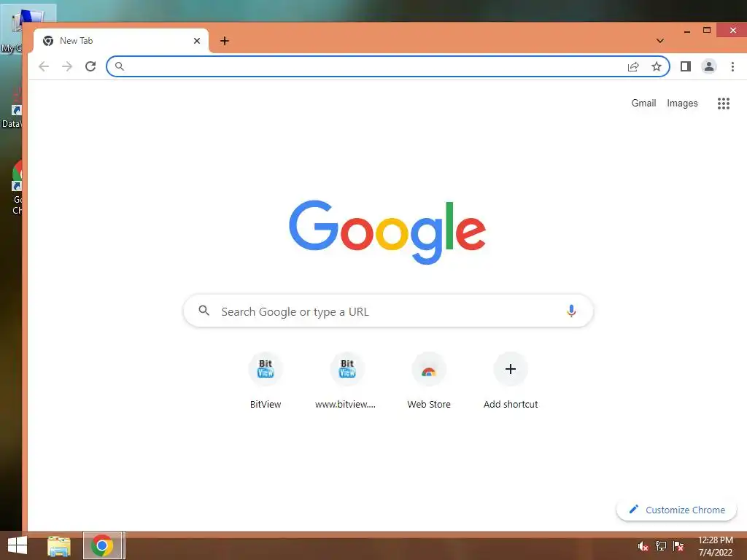Image resolution: width=747 pixels, height=560 pixels.
Task: Click the address bar search magnifier icon
Action: coord(120,66)
